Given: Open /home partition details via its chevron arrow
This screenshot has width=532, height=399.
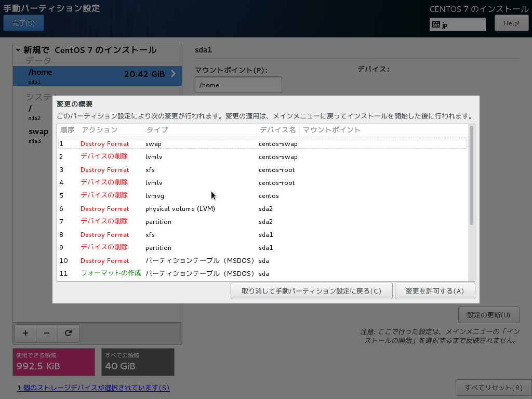Looking at the screenshot, I should pos(173,73).
